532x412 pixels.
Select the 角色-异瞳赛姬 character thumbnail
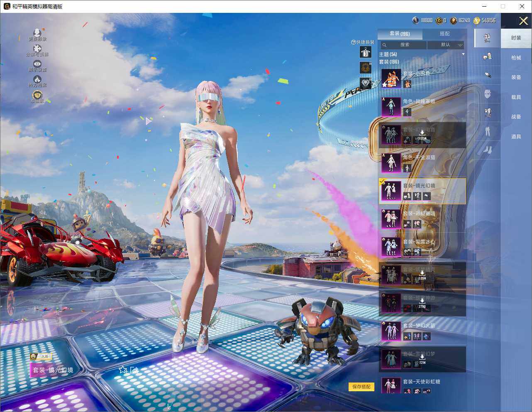391,106
